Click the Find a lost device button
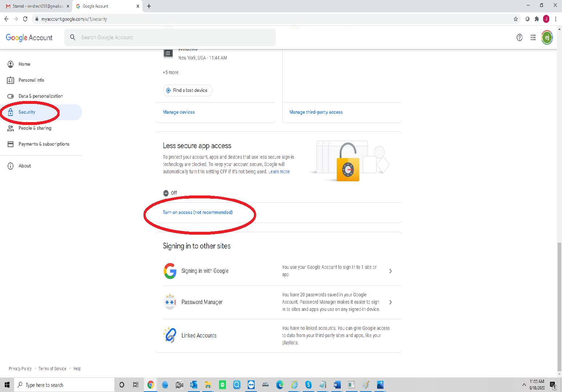Viewport: 562px width, 392px height. [x=187, y=90]
